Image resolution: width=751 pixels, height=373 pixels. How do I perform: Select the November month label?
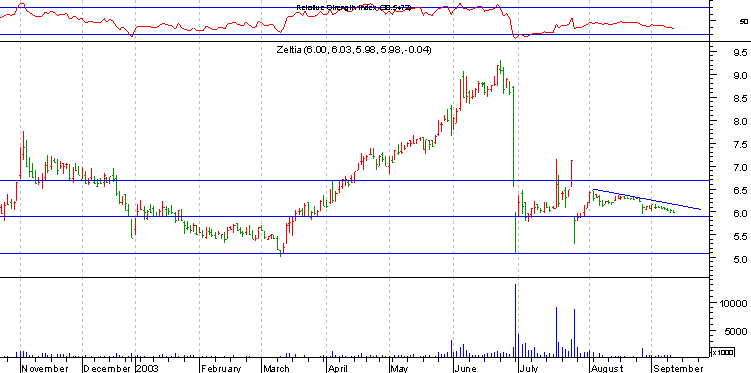pyautogui.click(x=46, y=369)
